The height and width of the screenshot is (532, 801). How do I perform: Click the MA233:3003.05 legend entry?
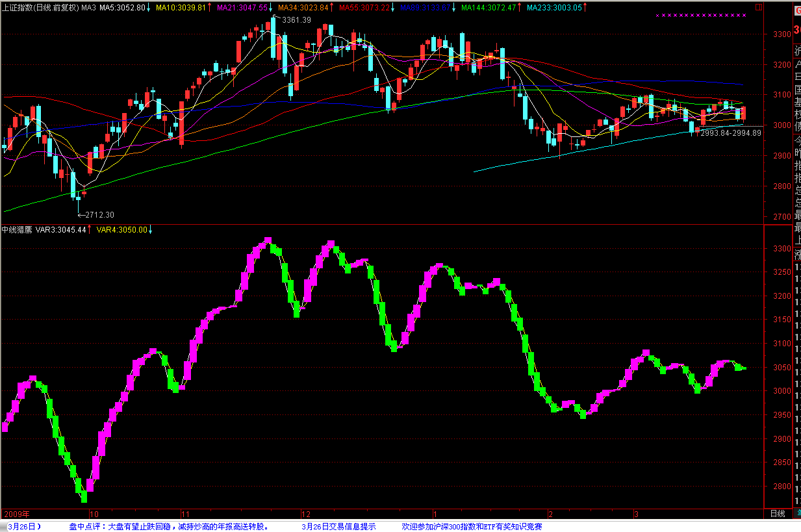555,8
